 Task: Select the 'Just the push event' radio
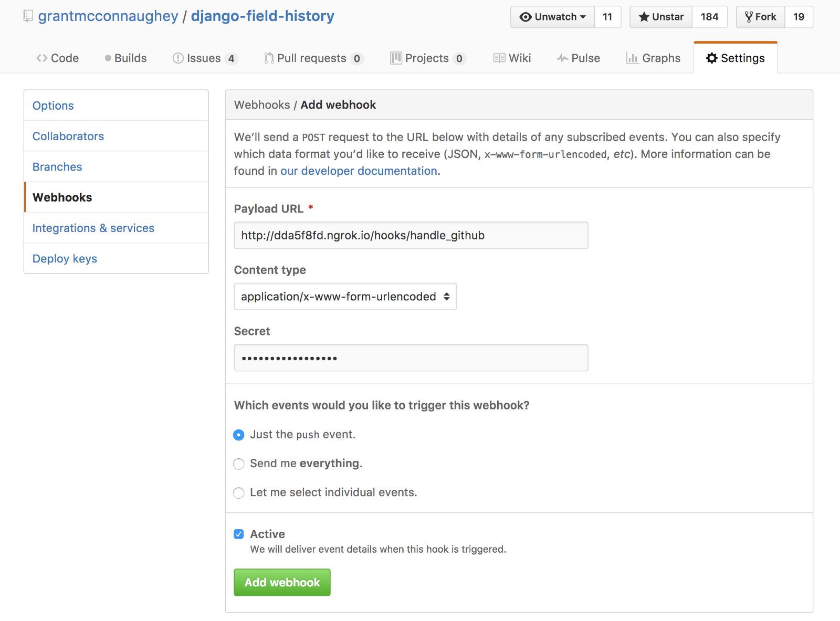pos(239,435)
